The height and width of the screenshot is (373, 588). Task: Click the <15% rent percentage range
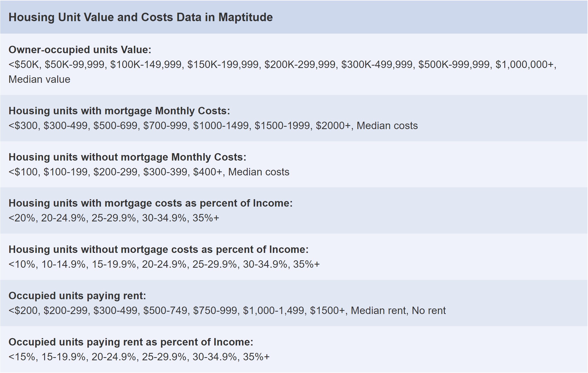pyautogui.click(x=22, y=357)
